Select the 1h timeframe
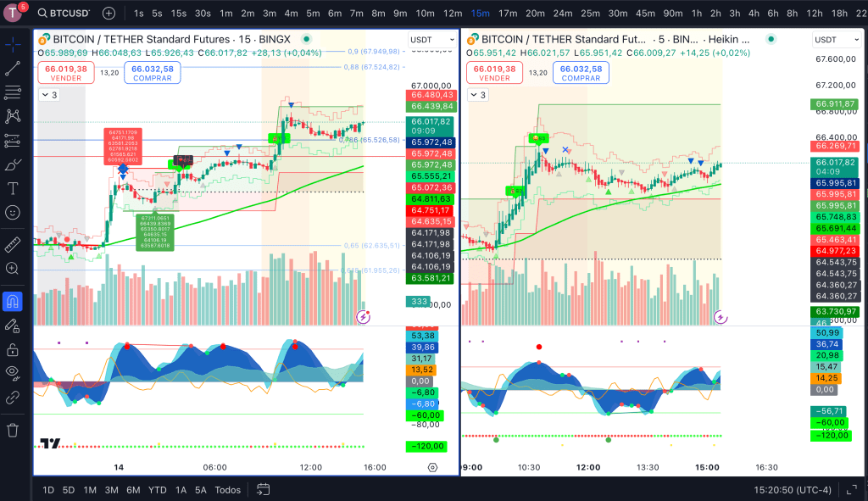This screenshot has height=501, width=868. click(697, 14)
